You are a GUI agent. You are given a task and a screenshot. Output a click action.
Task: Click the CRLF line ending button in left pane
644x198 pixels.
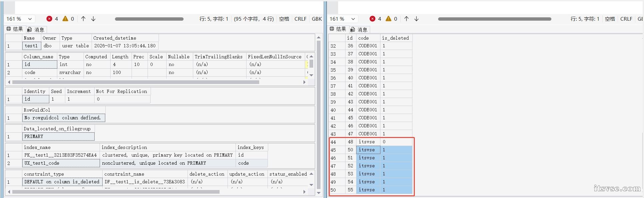[x=300, y=19]
